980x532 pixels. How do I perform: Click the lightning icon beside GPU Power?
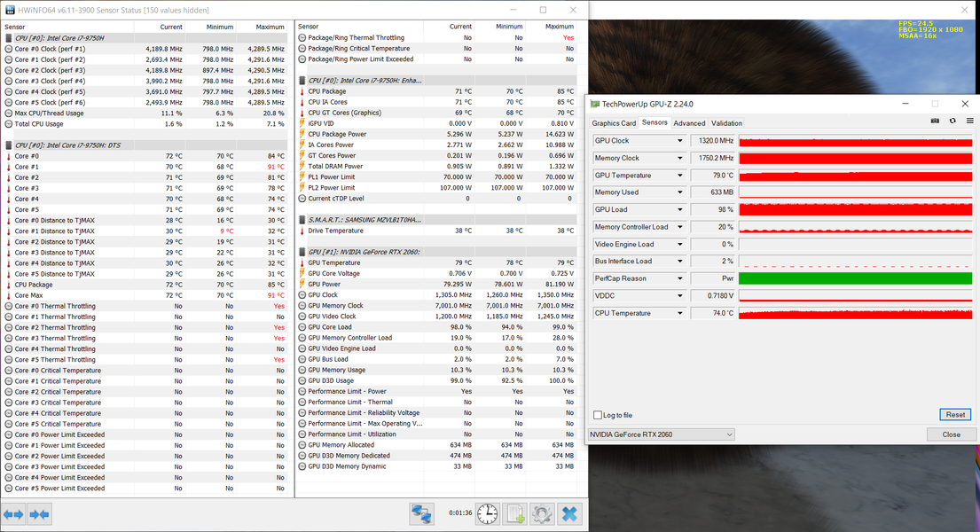coord(302,284)
